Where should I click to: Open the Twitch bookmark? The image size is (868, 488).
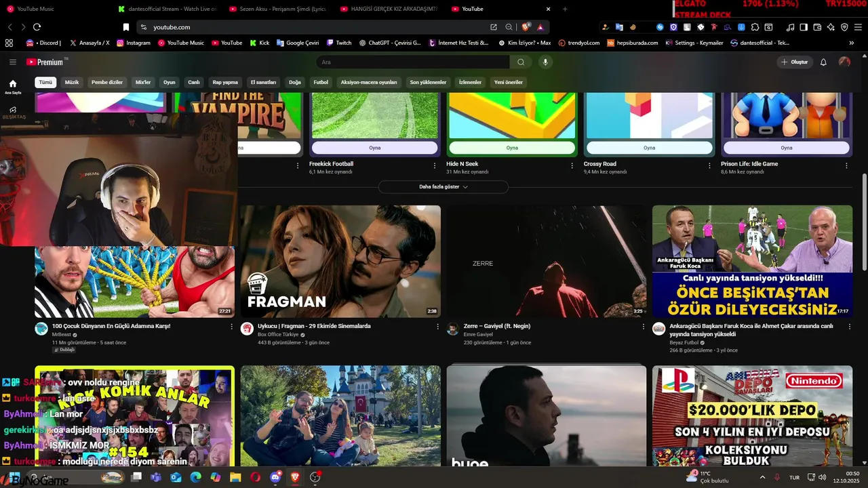(339, 43)
